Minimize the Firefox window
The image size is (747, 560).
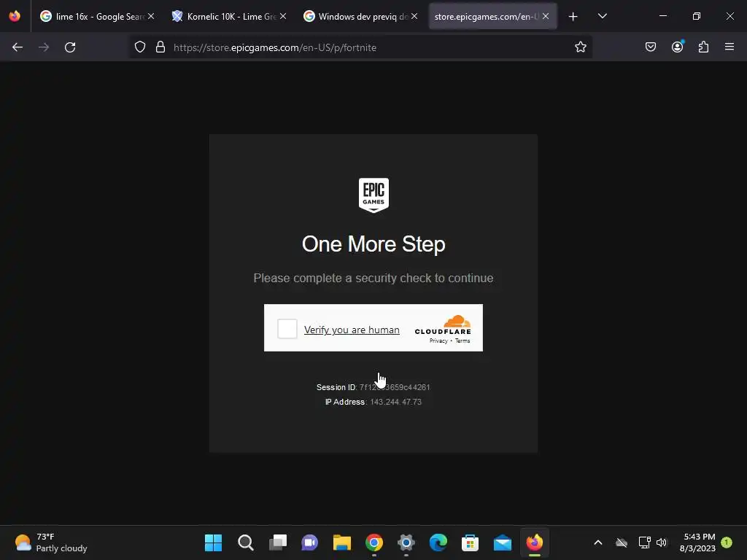tap(662, 16)
